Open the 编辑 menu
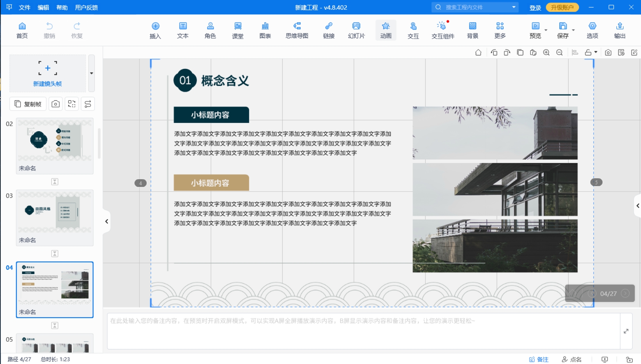The height and width of the screenshot is (364, 641). pyautogui.click(x=43, y=7)
